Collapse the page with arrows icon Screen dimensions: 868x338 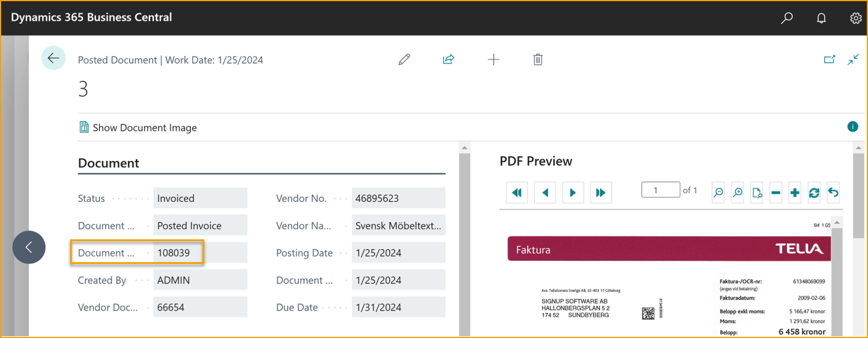click(853, 60)
